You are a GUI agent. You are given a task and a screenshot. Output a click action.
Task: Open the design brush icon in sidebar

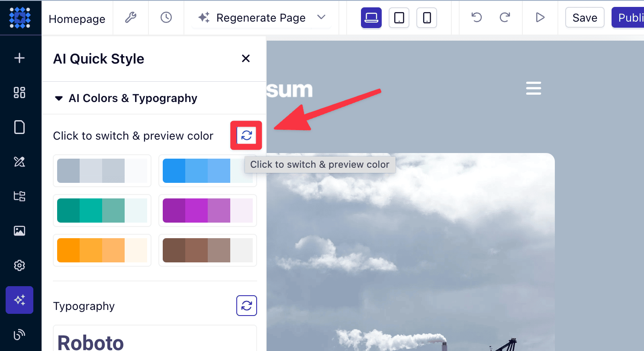(x=19, y=162)
